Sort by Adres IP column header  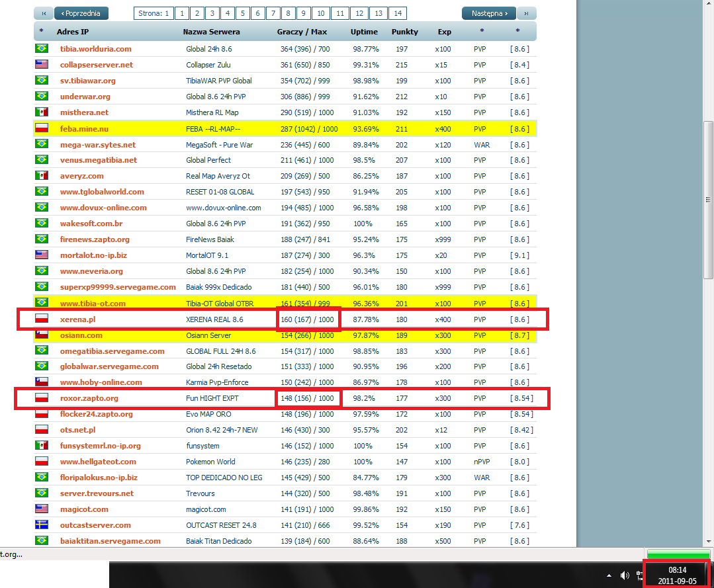[73, 32]
